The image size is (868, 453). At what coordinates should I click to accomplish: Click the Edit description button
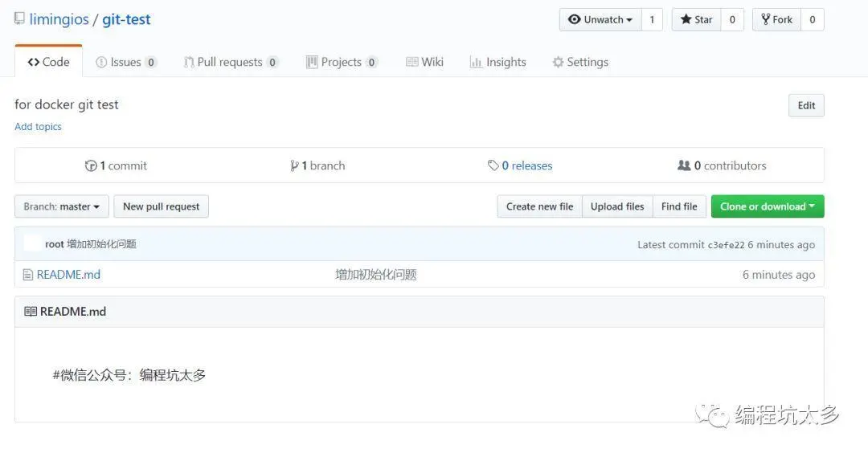click(x=806, y=106)
